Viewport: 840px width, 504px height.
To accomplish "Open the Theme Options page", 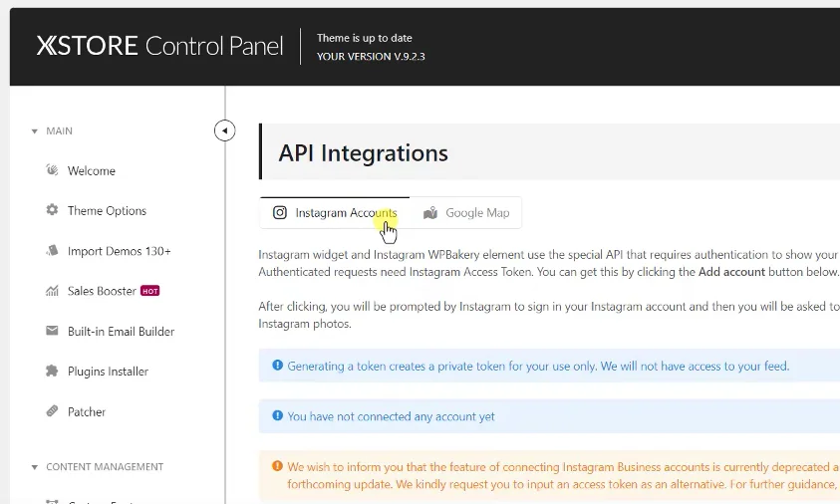I will (x=107, y=210).
